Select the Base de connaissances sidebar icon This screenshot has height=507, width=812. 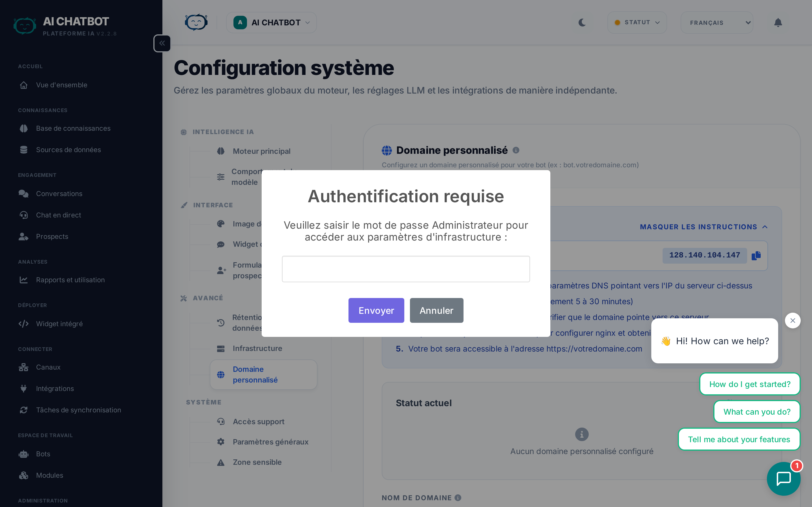[x=23, y=128]
